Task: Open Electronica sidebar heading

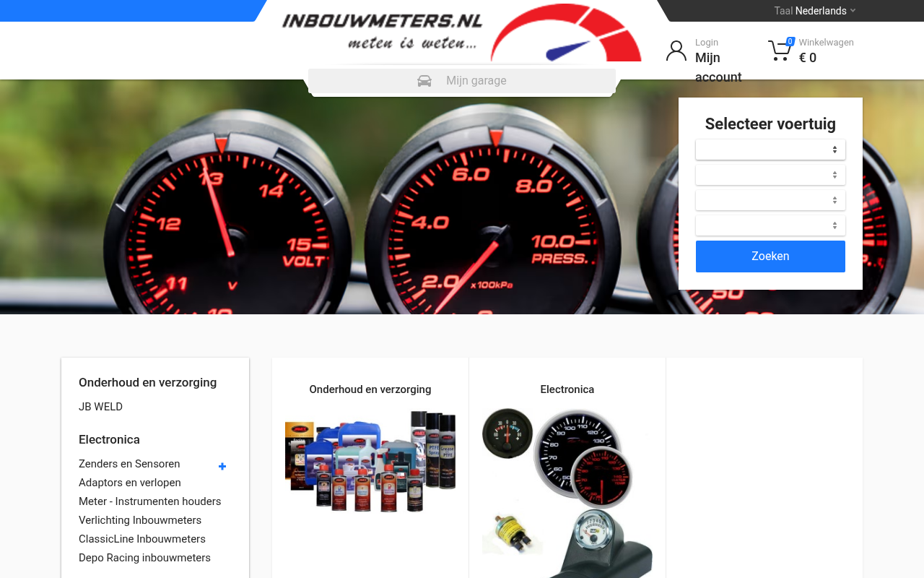Action: [109, 439]
